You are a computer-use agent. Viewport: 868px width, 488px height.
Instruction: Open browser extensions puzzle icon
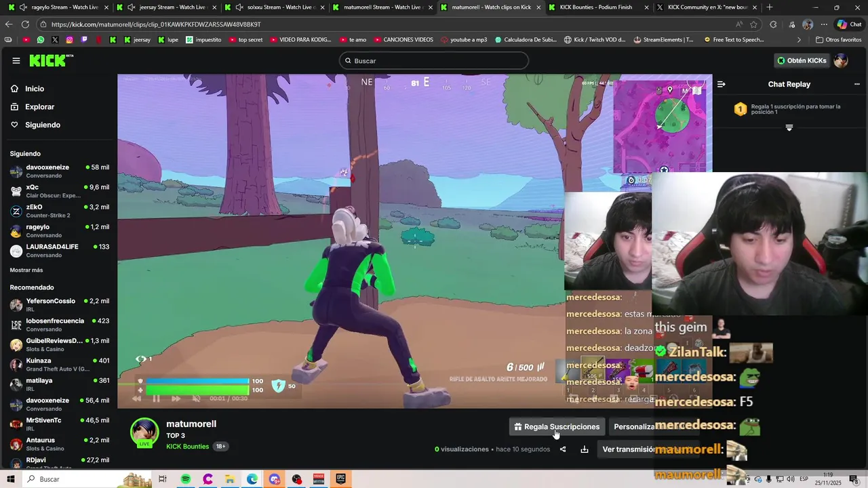[773, 24]
